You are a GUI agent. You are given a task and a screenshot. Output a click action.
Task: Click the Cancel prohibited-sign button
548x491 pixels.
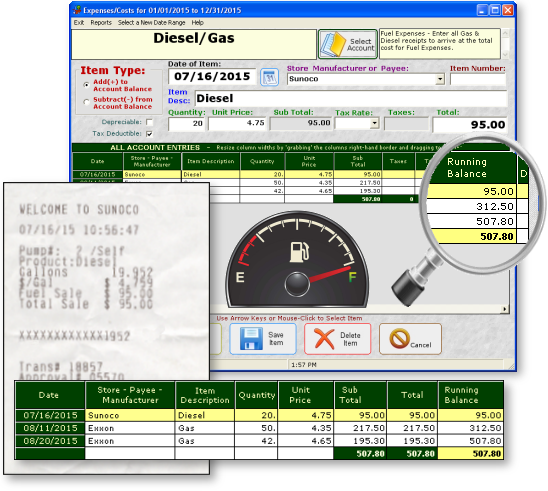pos(410,339)
